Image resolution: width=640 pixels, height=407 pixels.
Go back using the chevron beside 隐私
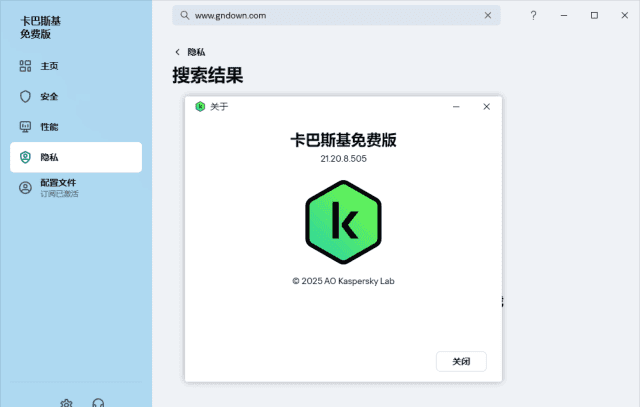point(177,52)
